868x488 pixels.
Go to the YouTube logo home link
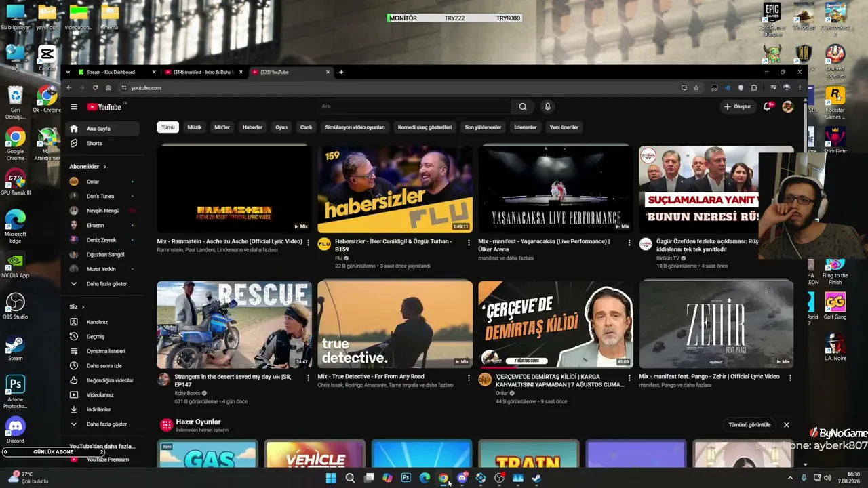104,107
